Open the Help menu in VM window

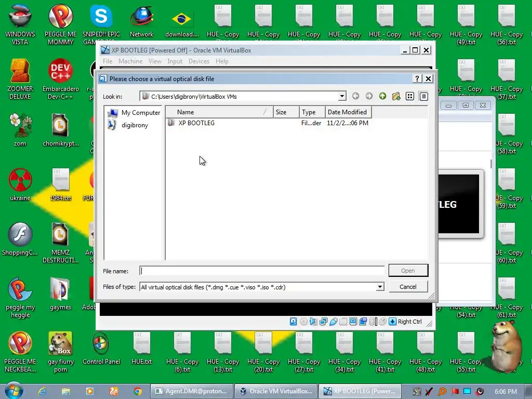pyautogui.click(x=222, y=61)
